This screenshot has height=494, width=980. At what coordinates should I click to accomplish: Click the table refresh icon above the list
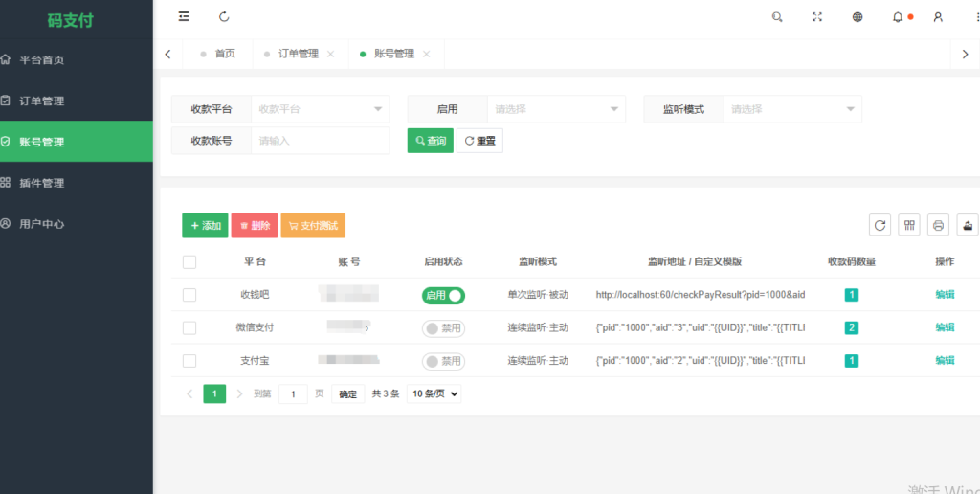pyautogui.click(x=880, y=225)
